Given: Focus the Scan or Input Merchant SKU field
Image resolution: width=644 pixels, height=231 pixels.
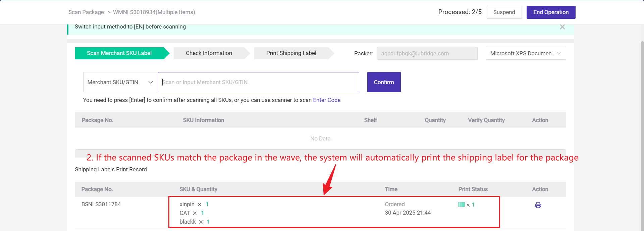Looking at the screenshot, I should tap(258, 82).
